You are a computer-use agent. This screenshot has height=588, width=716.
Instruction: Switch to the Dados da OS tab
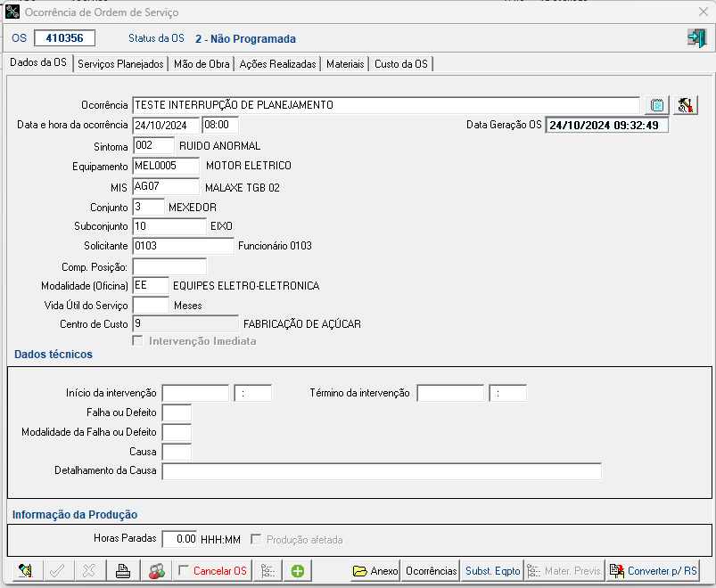[38, 62]
